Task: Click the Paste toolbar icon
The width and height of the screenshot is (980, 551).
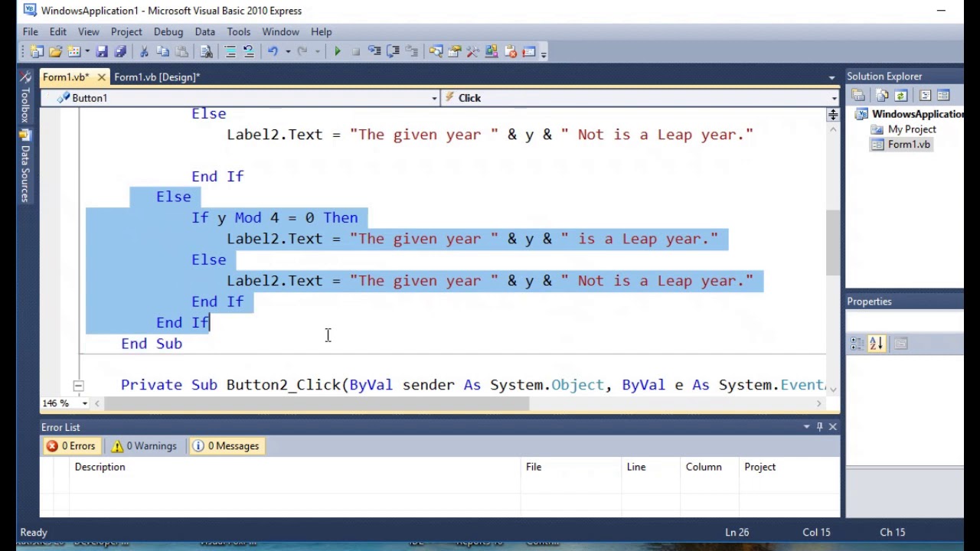Action: pyautogui.click(x=181, y=51)
